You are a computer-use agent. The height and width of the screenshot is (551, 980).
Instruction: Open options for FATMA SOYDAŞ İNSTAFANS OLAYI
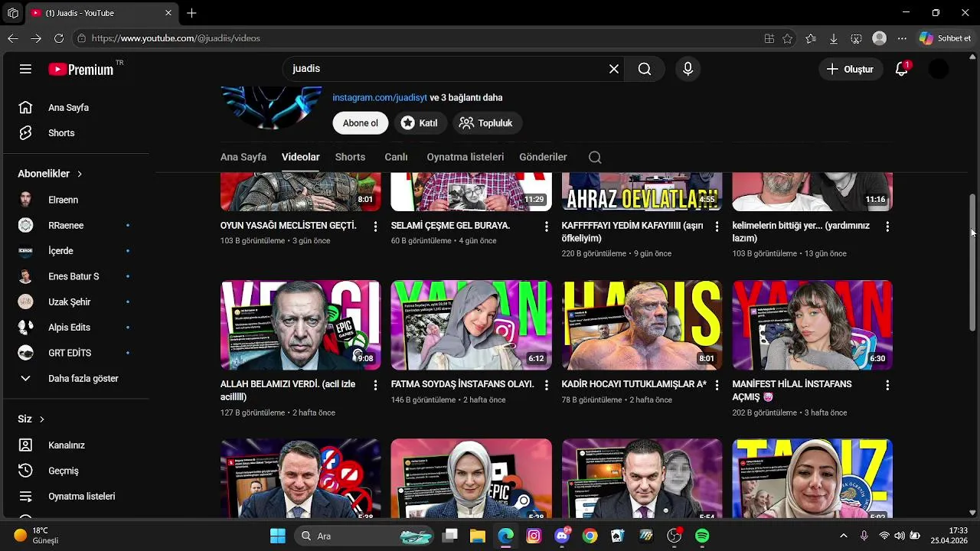546,385
